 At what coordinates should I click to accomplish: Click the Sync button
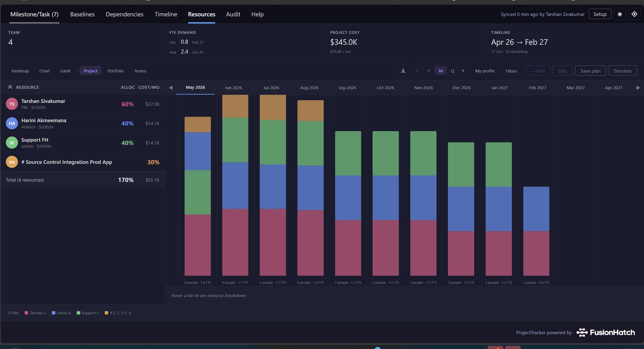click(563, 71)
